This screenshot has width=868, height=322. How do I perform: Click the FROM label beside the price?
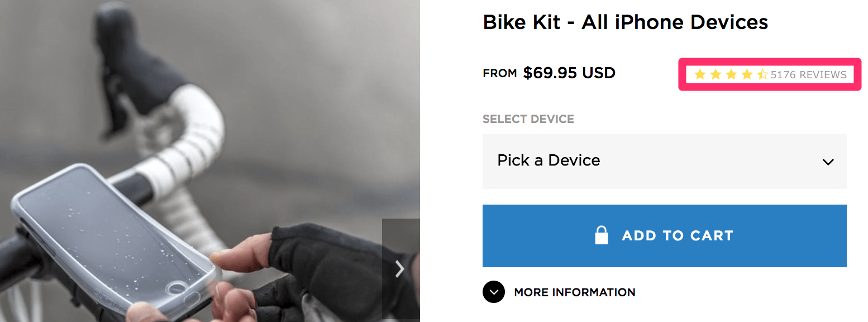pyautogui.click(x=499, y=73)
